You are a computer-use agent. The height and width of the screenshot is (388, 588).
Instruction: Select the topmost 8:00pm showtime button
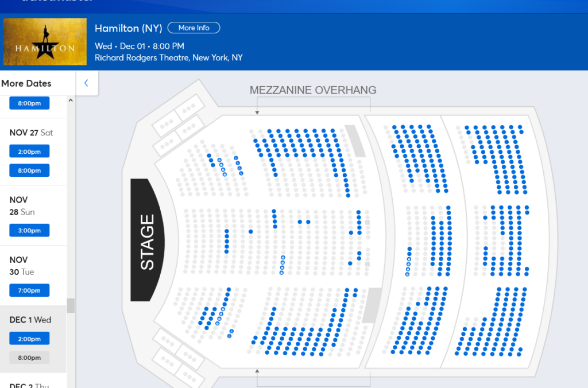[29, 103]
